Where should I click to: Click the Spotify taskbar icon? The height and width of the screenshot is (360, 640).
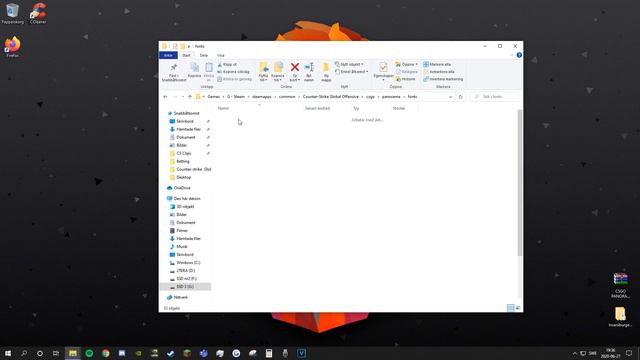tap(89, 353)
